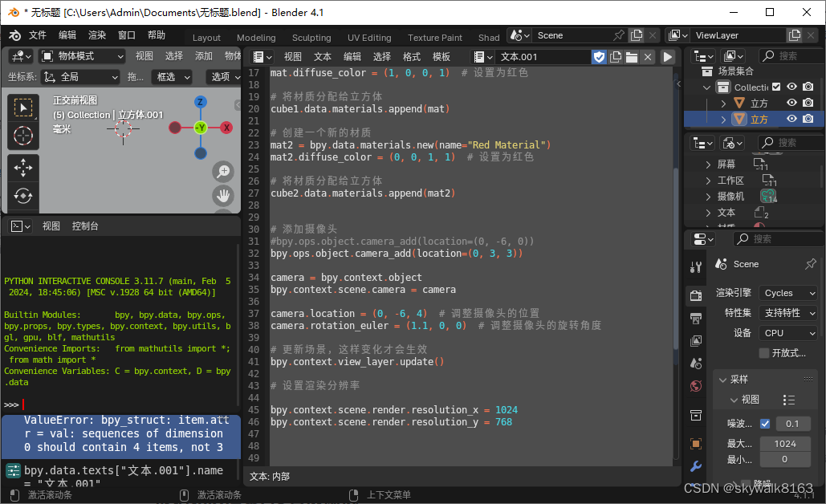Screen dimensions: 826x504
Task: Click the text editor vertical scrollbar
Action: coord(677,258)
